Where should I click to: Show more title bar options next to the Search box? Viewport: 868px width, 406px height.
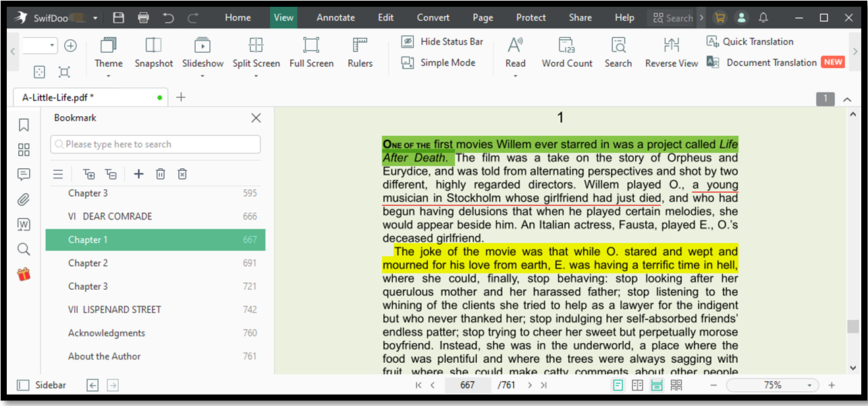[x=702, y=18]
